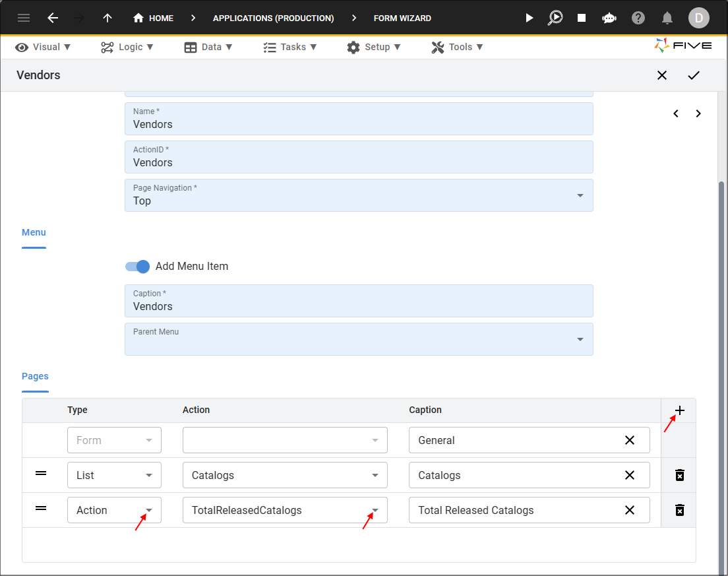Open Type dropdown showing Action
The width and height of the screenshot is (728, 576).
[114, 510]
